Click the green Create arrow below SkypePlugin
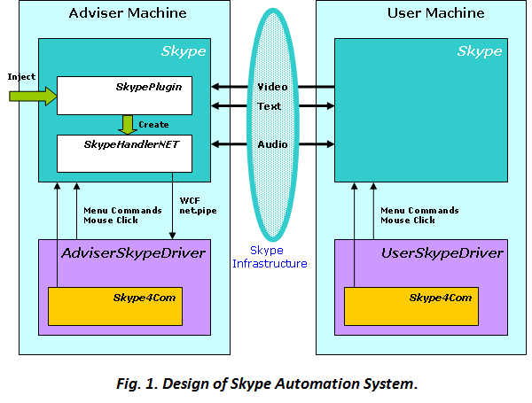Viewport: 532px width, 403px height. pyautogui.click(x=128, y=124)
